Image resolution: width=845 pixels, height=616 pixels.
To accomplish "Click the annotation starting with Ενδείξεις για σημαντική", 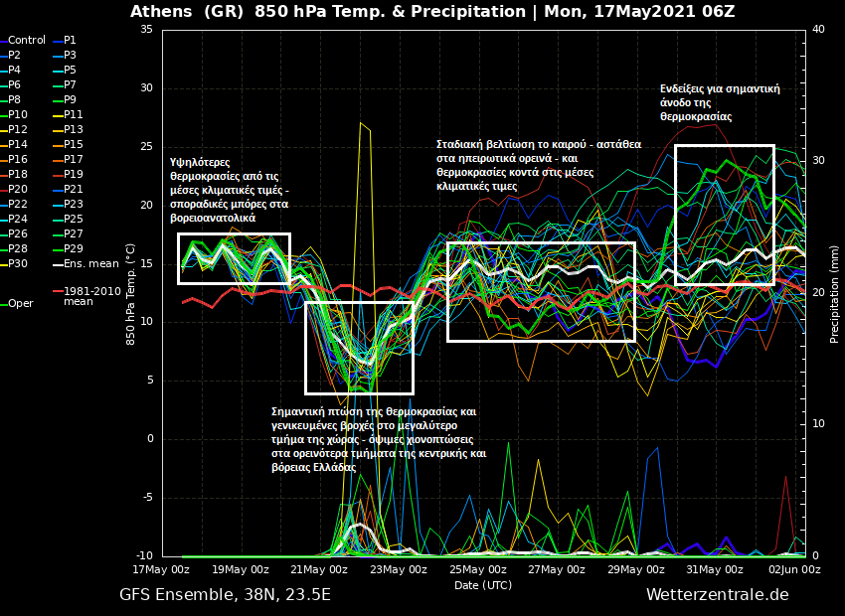I will point(719,102).
